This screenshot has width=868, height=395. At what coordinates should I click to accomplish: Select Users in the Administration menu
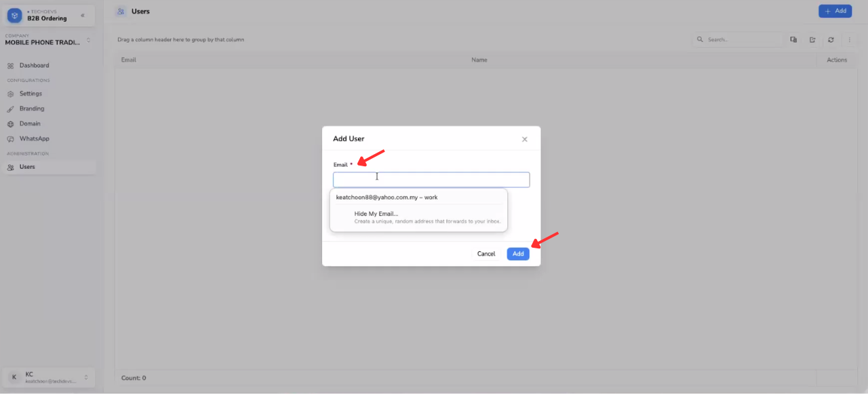(50, 167)
